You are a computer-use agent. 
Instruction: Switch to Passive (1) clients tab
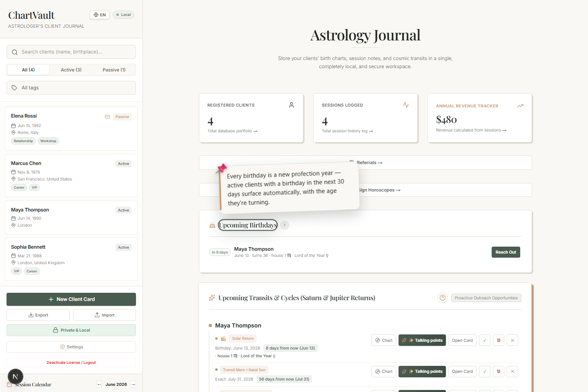pyautogui.click(x=114, y=70)
